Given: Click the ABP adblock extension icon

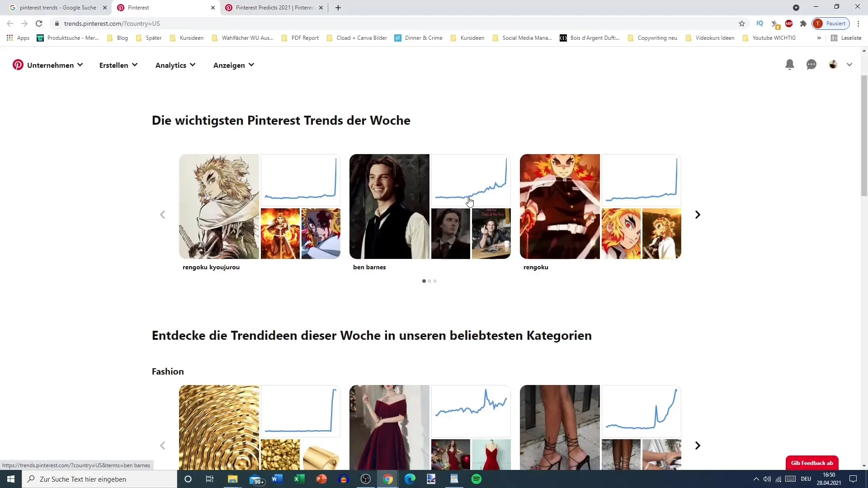Looking at the screenshot, I should pos(789,23).
